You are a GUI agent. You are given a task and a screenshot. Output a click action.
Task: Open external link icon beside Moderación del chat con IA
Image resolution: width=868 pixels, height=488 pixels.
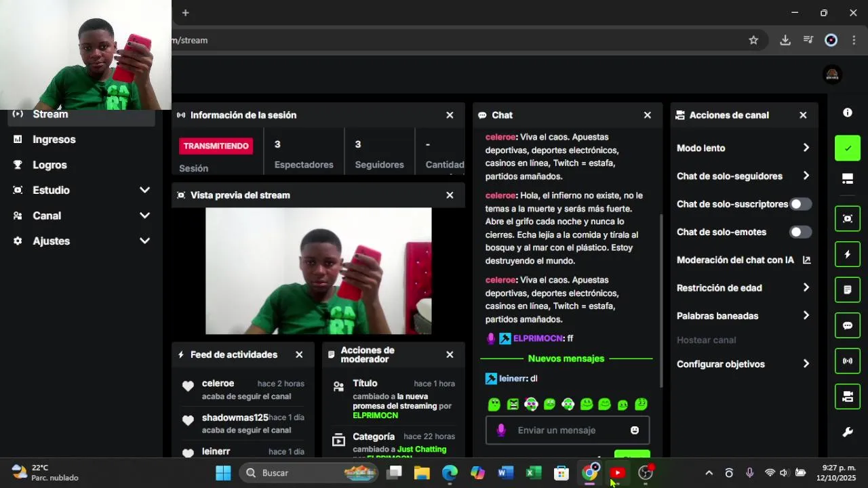click(806, 260)
